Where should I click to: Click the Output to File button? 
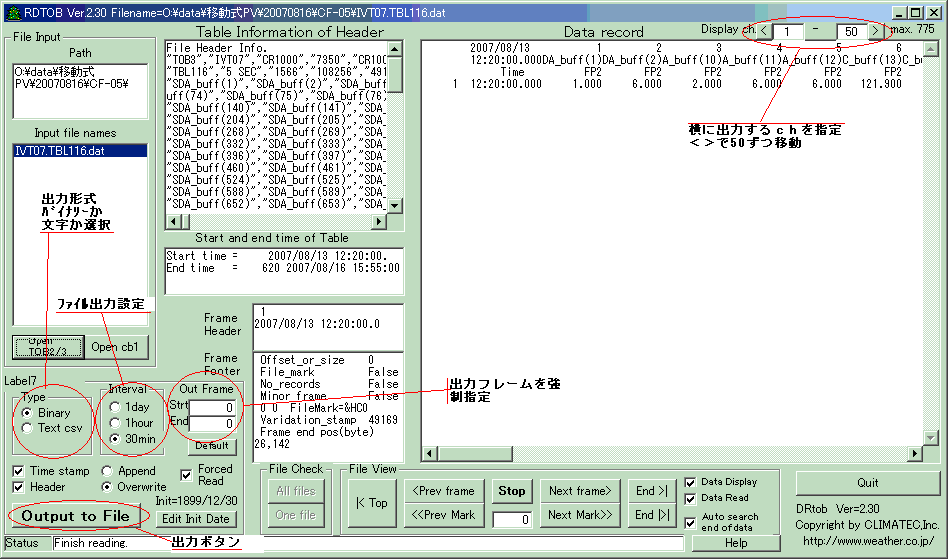click(76, 516)
